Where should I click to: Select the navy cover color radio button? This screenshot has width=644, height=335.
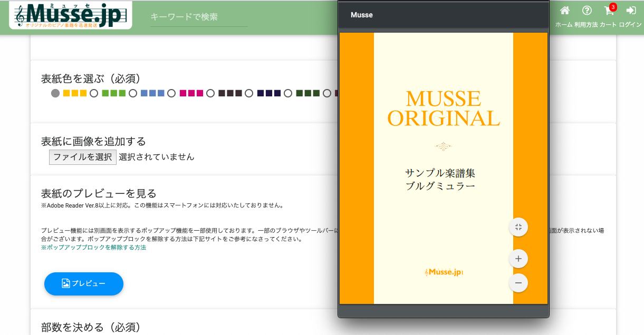coord(249,93)
